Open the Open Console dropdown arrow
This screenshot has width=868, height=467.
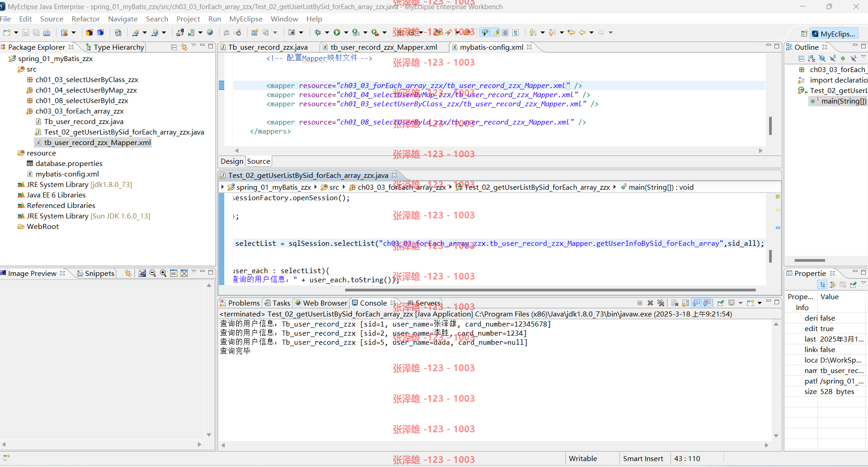coord(759,303)
